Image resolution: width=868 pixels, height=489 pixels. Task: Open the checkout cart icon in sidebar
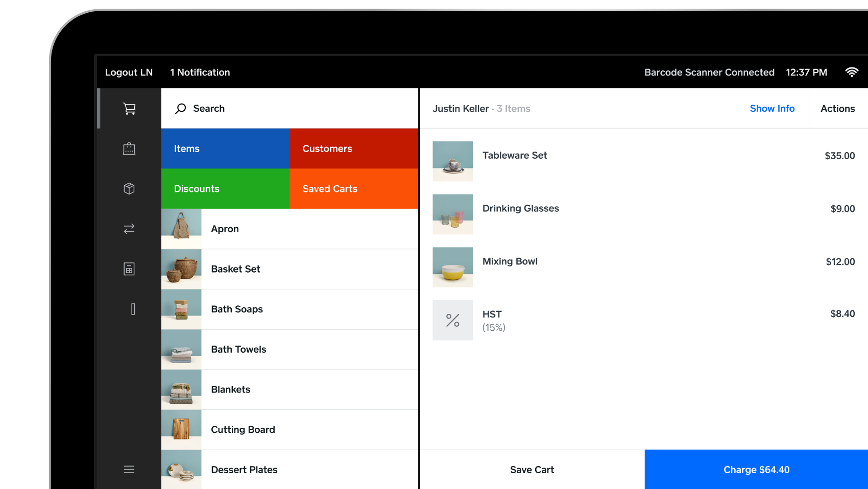129,108
